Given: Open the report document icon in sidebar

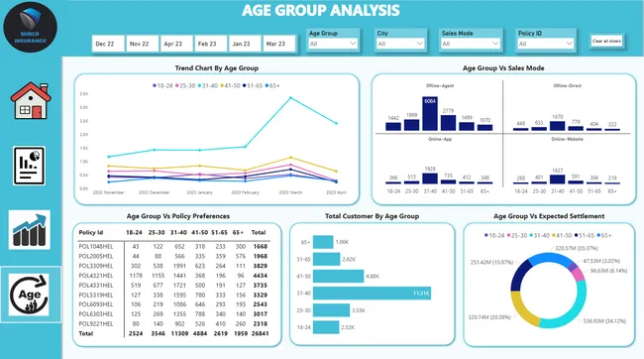Looking at the screenshot, I should coord(29,166).
